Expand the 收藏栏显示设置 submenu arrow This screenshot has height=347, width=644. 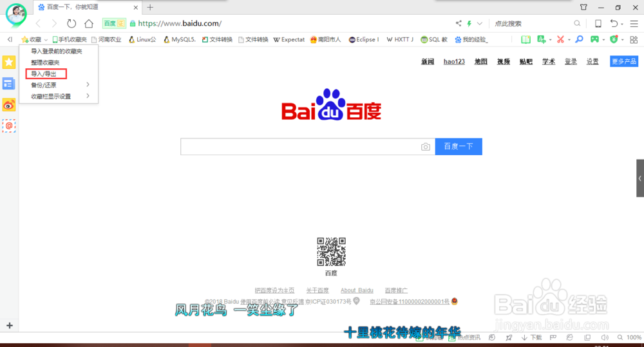[x=88, y=96]
